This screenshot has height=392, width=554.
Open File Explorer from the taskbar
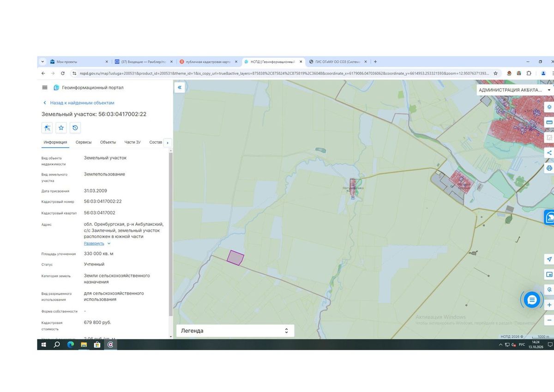click(84, 344)
